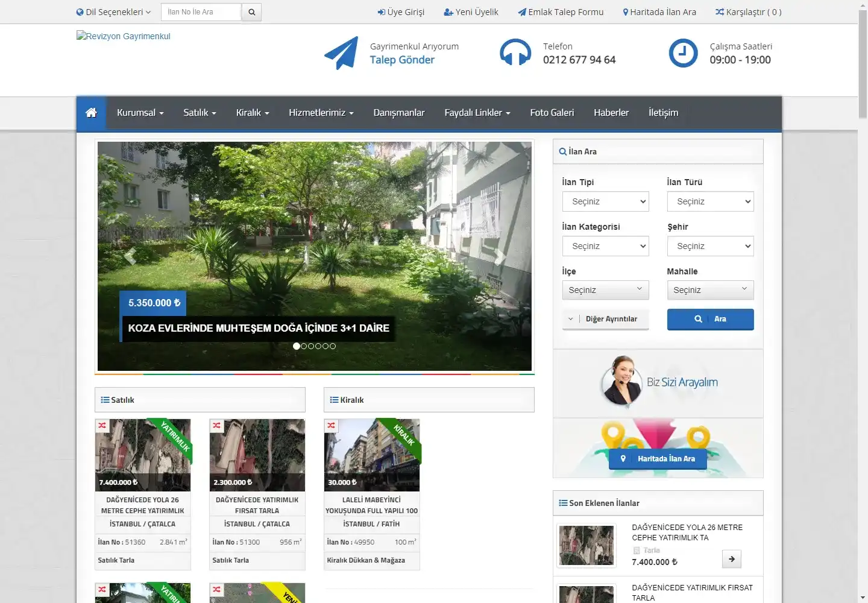
Task: Open the Mahalle select box
Action: (x=711, y=290)
